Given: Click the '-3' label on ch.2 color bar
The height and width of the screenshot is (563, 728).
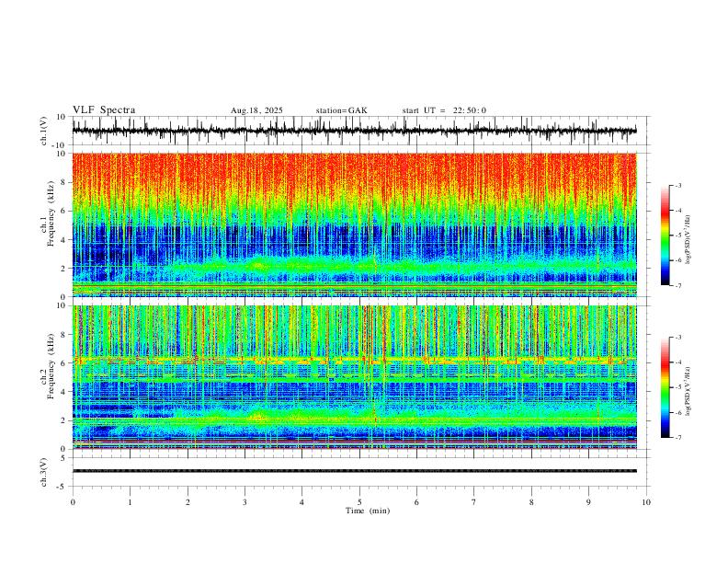Looking at the screenshot, I should click(678, 338).
